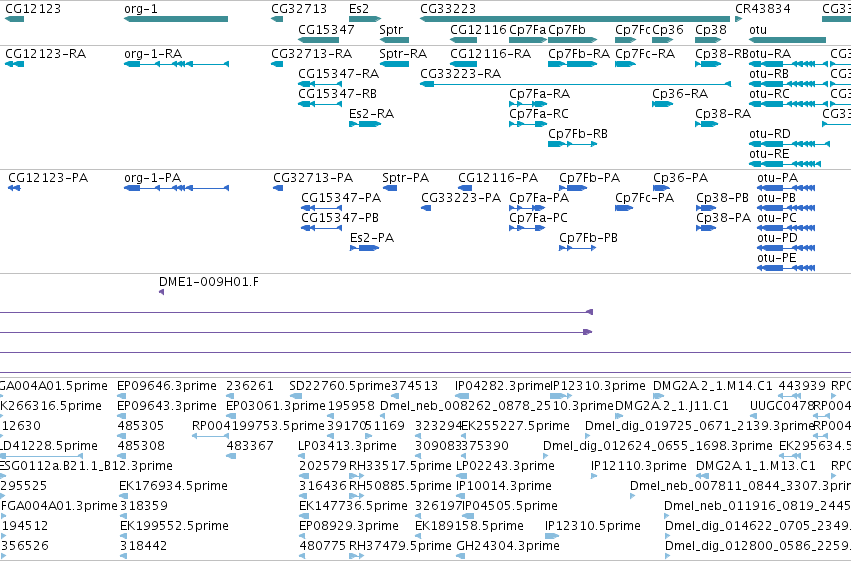This screenshot has width=851, height=561.
Task: Select the CG12116-PA protein label
Action: pos(498,178)
